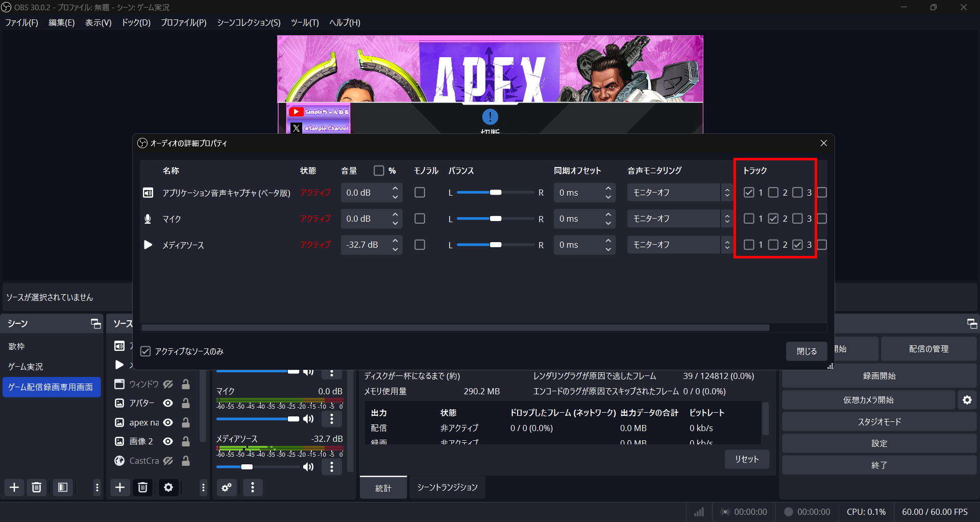The height and width of the screenshot is (522, 980).
Task: Open monitoring dropdown for メディアソース
Action: pyautogui.click(x=680, y=245)
